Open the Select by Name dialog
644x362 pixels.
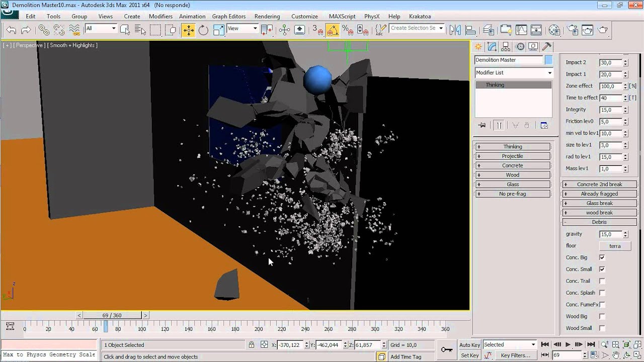click(140, 30)
